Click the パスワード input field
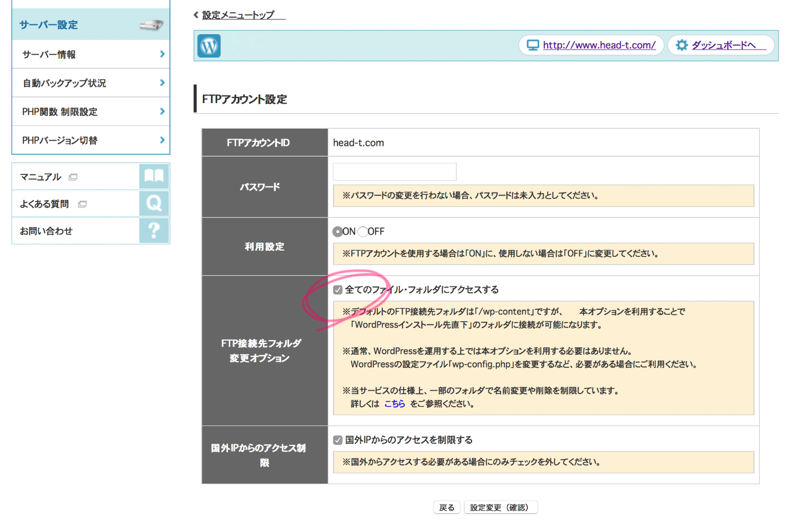 pyautogui.click(x=394, y=171)
